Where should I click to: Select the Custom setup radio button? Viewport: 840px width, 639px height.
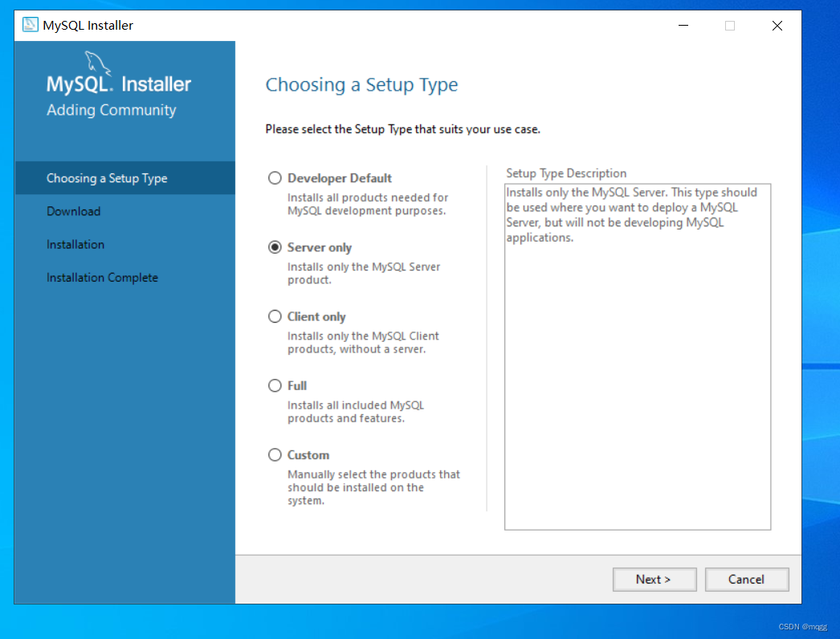click(275, 454)
